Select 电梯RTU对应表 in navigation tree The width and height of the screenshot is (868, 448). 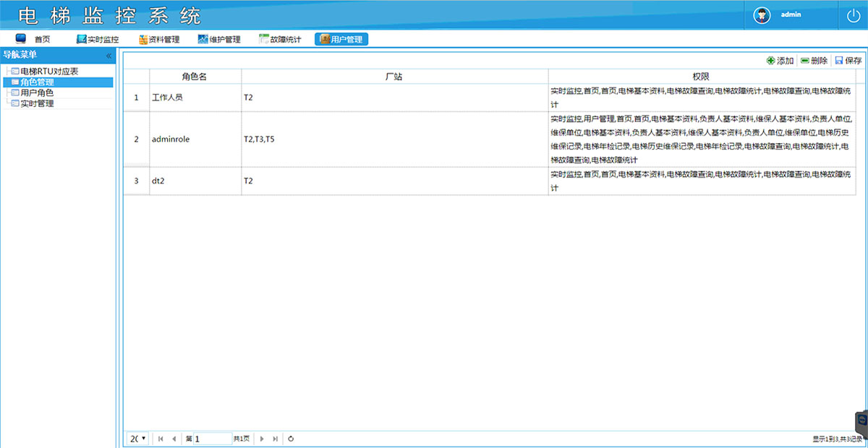[48, 72]
